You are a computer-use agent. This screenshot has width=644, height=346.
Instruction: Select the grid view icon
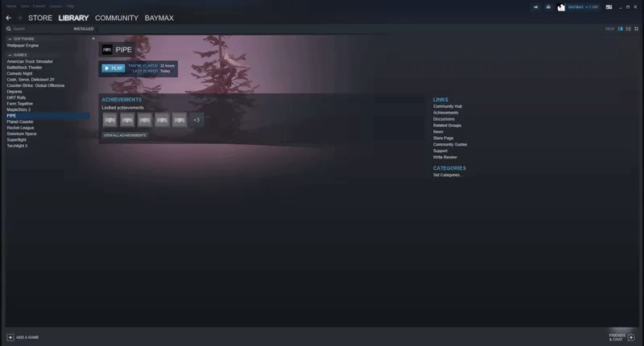636,29
